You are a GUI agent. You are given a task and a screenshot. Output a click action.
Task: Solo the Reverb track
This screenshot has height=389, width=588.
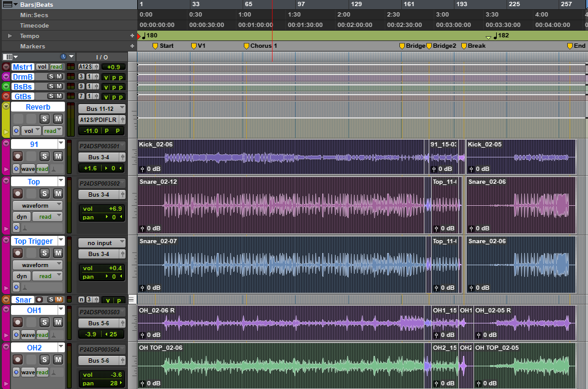click(45, 119)
